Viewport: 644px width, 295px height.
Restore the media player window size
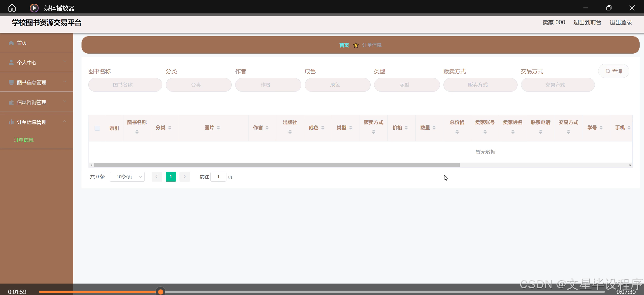click(x=609, y=8)
